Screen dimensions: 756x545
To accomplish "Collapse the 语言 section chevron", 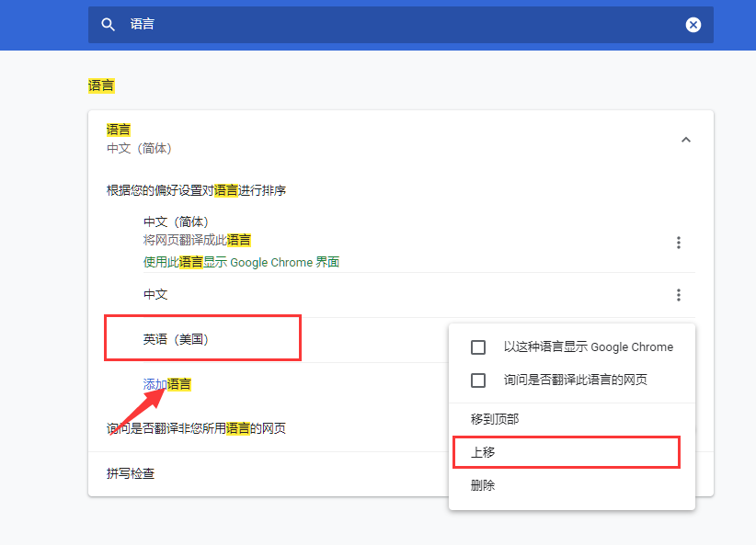I will pos(685,140).
